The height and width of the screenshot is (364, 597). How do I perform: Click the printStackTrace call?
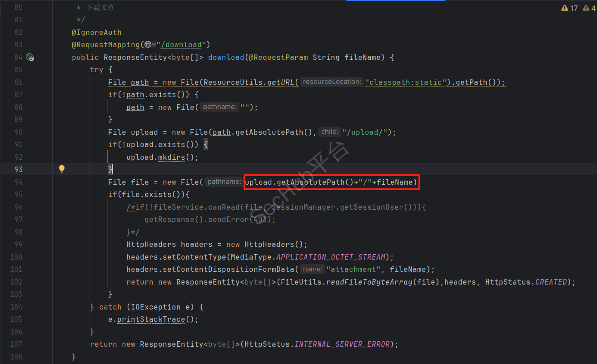[151, 319]
